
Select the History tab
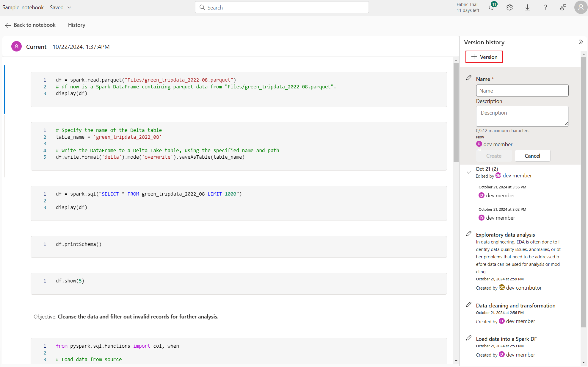76,24
